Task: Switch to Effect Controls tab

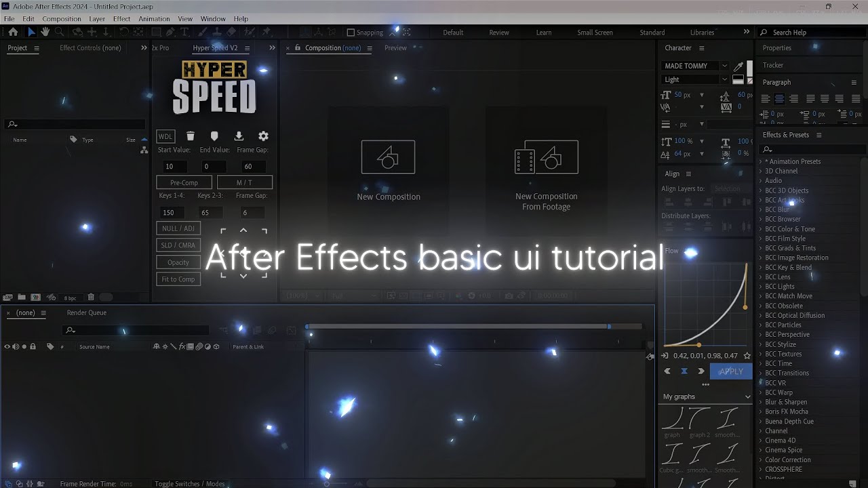Action: pyautogui.click(x=90, y=48)
